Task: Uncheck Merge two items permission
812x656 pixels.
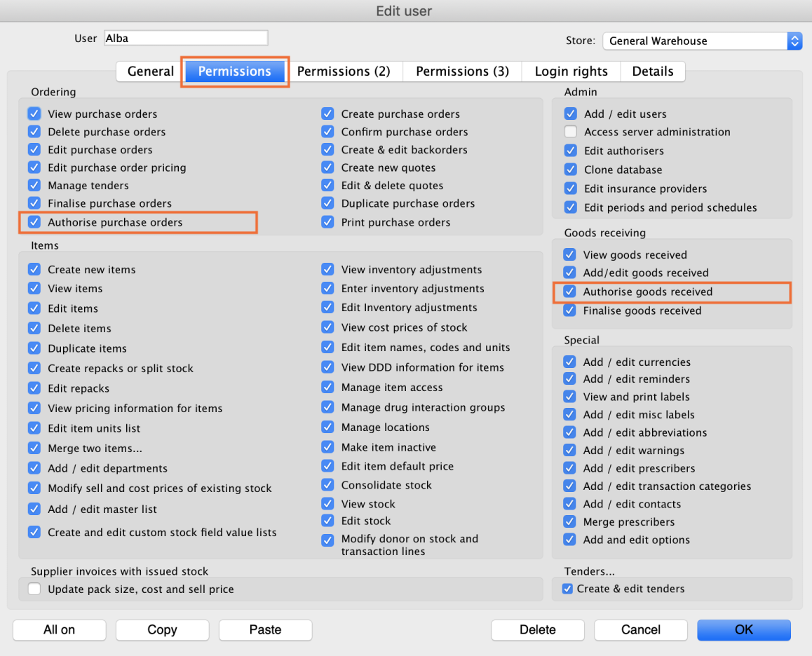Action: (x=34, y=449)
